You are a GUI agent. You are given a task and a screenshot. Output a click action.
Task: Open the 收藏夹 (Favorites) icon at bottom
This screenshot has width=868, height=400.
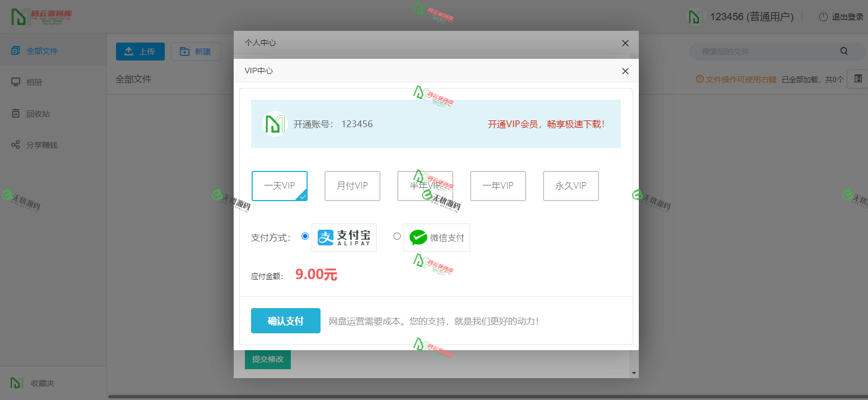click(x=16, y=383)
